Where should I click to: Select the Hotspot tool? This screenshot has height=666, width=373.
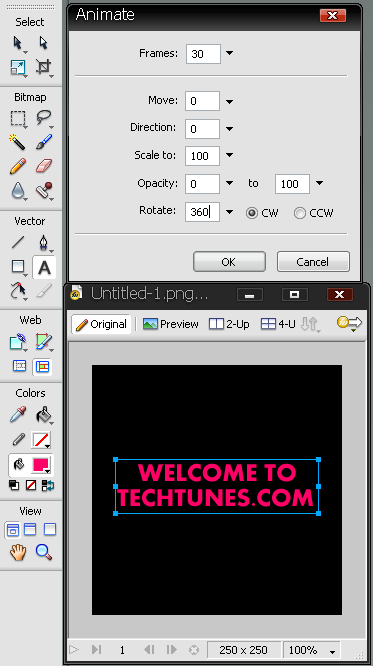[17, 342]
